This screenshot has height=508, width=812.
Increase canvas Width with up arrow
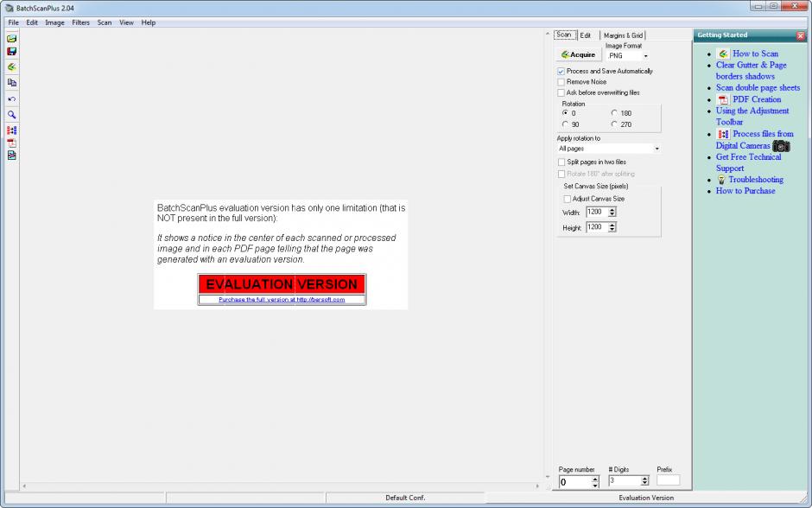(x=612, y=210)
